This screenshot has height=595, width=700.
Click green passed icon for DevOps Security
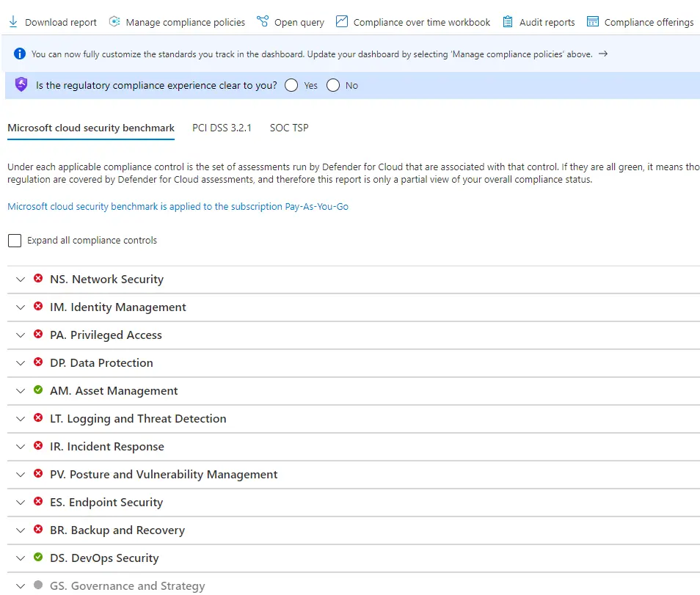pos(38,558)
